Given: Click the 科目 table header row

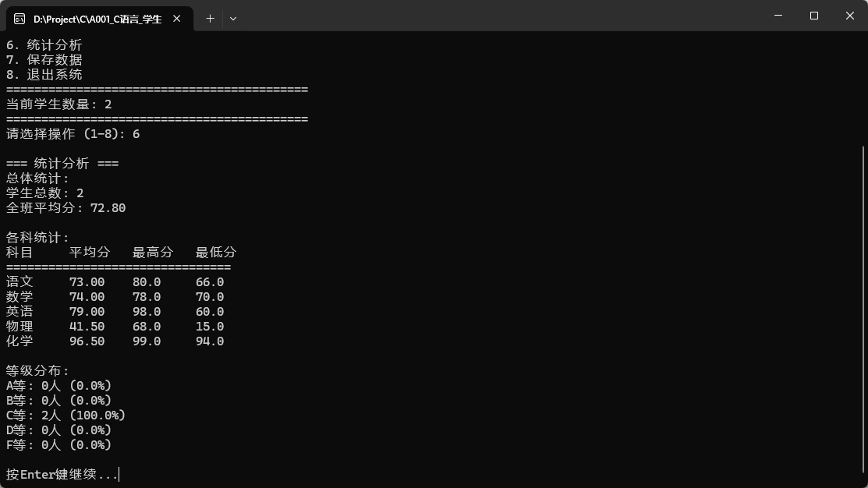Looking at the screenshot, I should tap(117, 252).
